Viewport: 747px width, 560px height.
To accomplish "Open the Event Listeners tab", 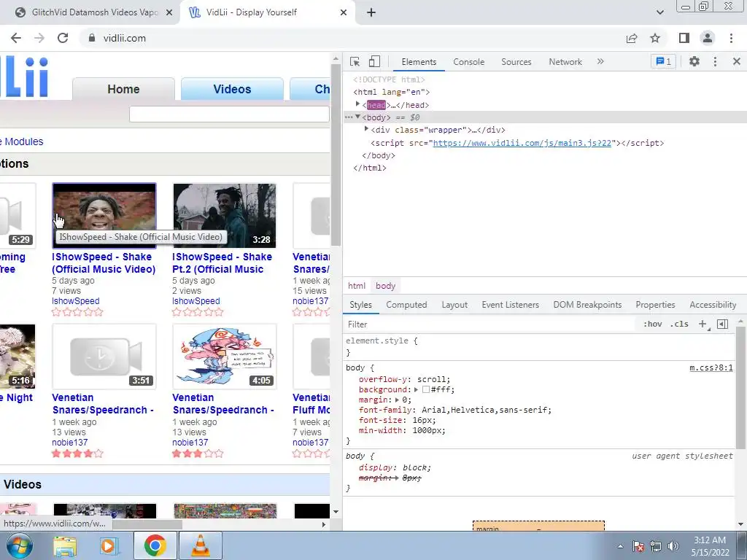I will [x=510, y=305].
